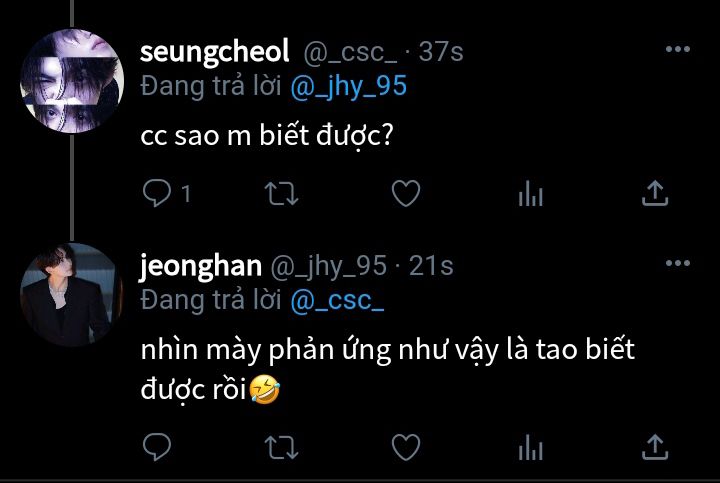Retweet jeonghan's tweet
The width and height of the screenshot is (720, 483).
[281, 447]
